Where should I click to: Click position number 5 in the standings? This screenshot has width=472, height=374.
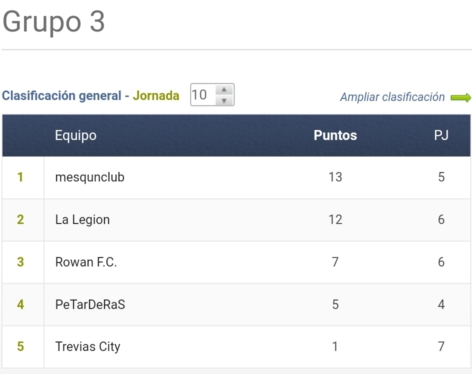[20, 347]
